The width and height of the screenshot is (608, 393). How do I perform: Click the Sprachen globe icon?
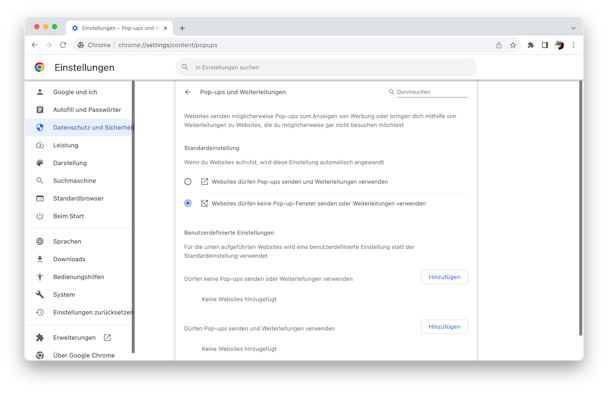coord(40,241)
